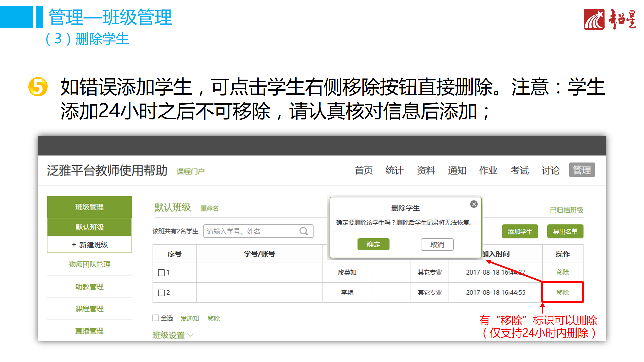Viewport: 644px width, 362px height.
Task: Click the 导出名单 button
Action: click(565, 231)
